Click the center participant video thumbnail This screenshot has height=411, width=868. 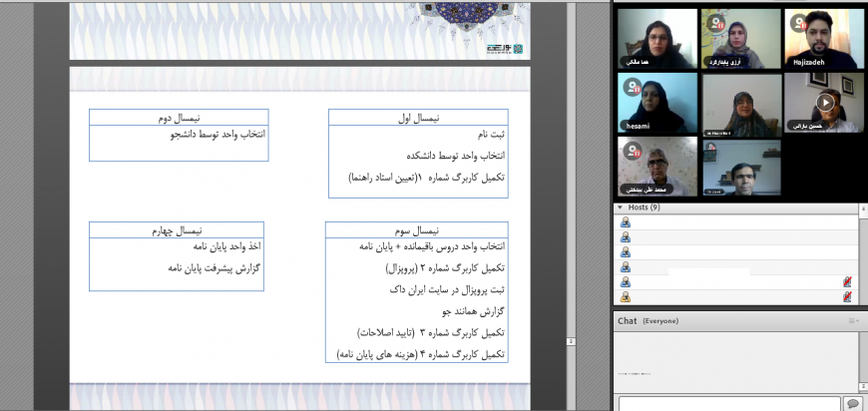(x=741, y=103)
